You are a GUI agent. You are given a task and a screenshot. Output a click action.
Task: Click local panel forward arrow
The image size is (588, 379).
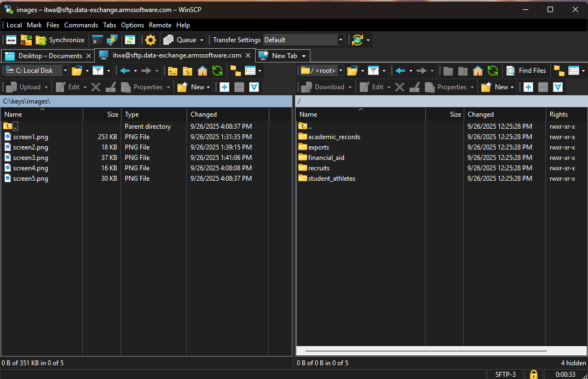[x=146, y=71]
